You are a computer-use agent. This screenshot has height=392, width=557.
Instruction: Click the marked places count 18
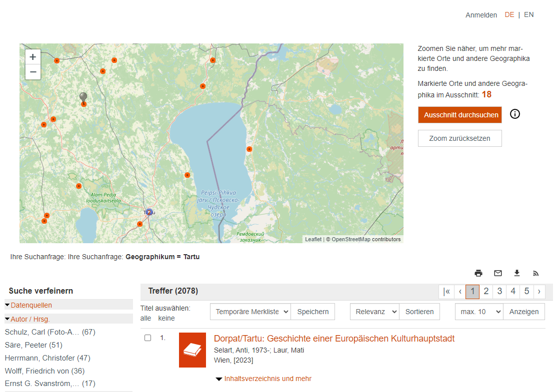[x=486, y=94]
